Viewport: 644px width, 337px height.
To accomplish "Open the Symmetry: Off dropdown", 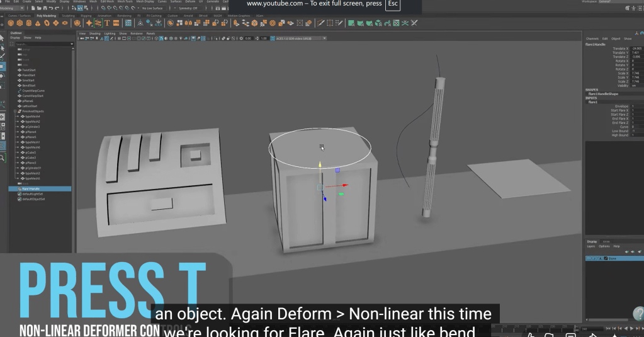I will [x=189, y=8].
